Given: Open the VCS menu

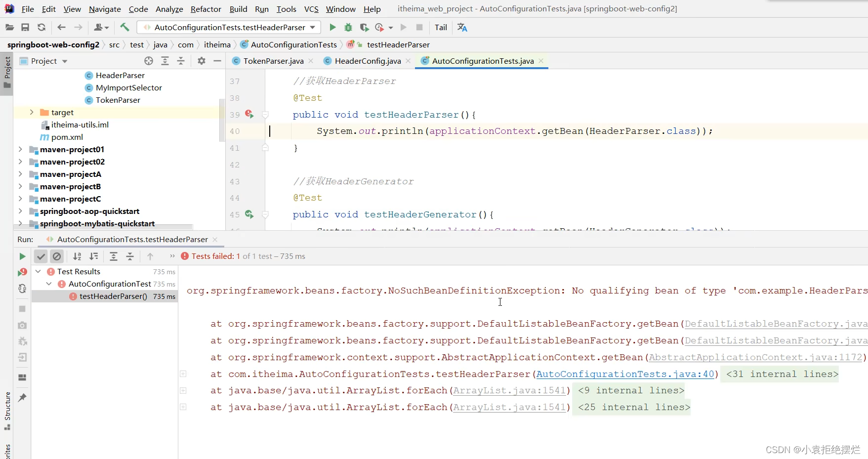Looking at the screenshot, I should click(311, 9).
